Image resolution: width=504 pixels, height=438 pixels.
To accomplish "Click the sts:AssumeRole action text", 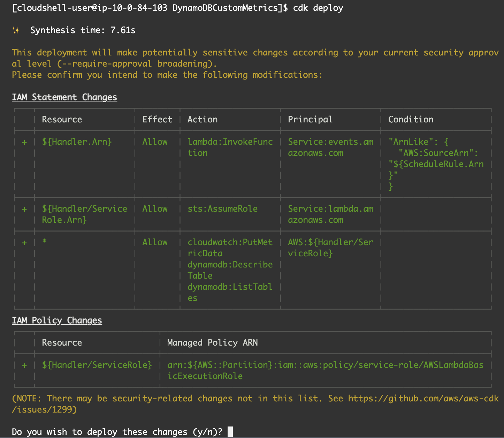I will coord(222,209).
